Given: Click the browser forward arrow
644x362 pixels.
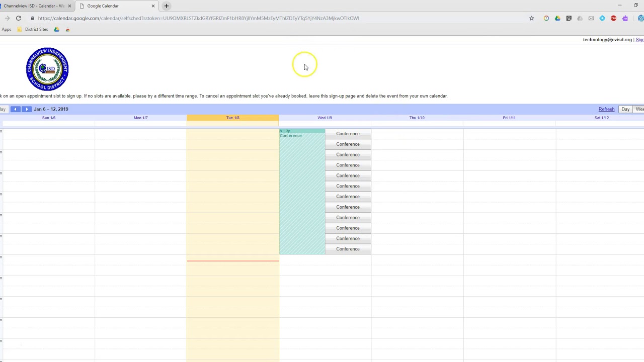Looking at the screenshot, I should tap(7, 18).
